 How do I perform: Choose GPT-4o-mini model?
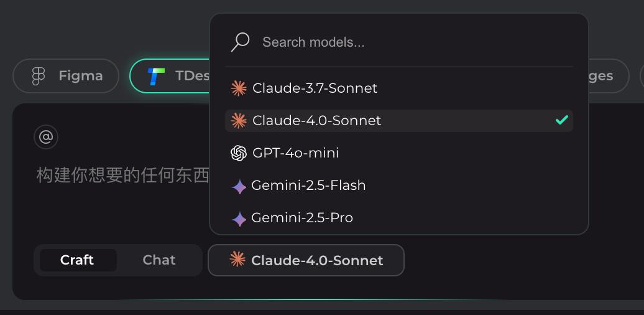click(399, 153)
